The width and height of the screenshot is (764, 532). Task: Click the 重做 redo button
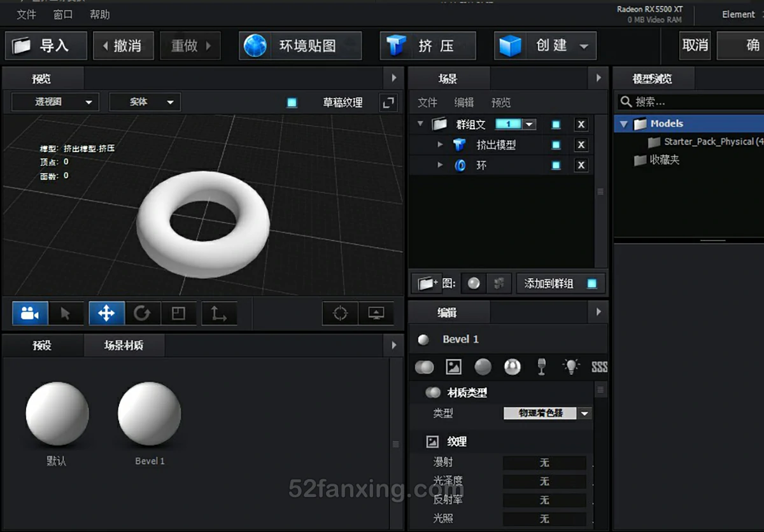pyautogui.click(x=190, y=46)
